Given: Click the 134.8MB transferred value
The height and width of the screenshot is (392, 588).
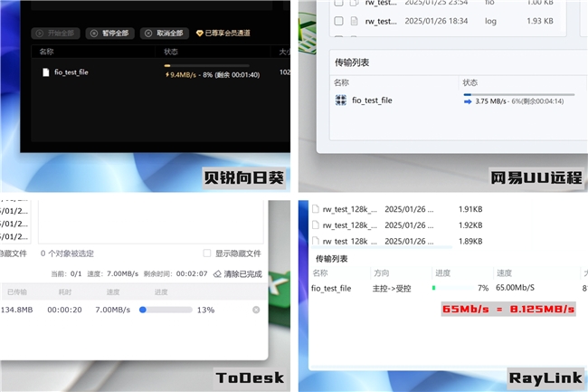Looking at the screenshot, I should (x=17, y=310).
